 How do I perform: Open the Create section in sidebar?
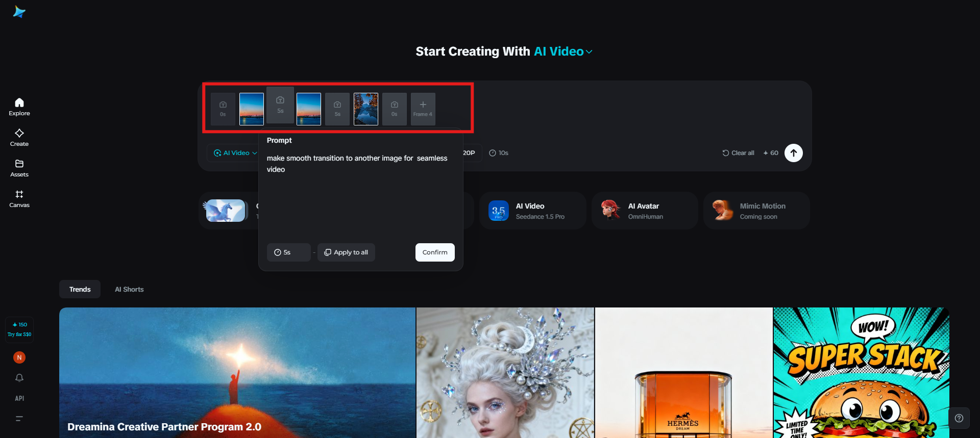[19, 138]
